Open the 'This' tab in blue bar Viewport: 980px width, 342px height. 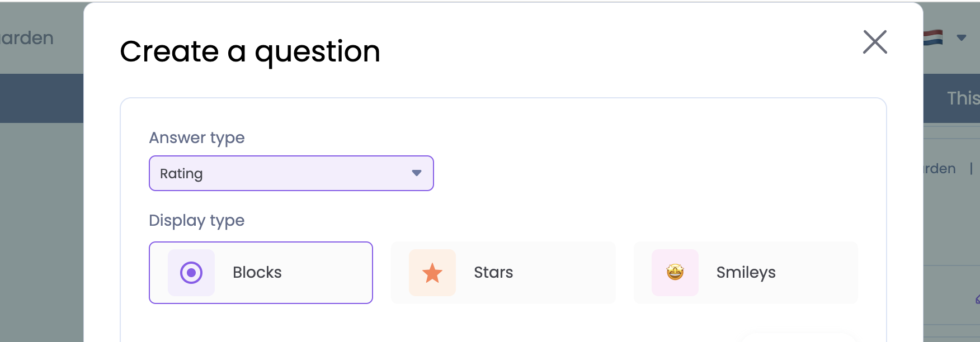pyautogui.click(x=963, y=98)
